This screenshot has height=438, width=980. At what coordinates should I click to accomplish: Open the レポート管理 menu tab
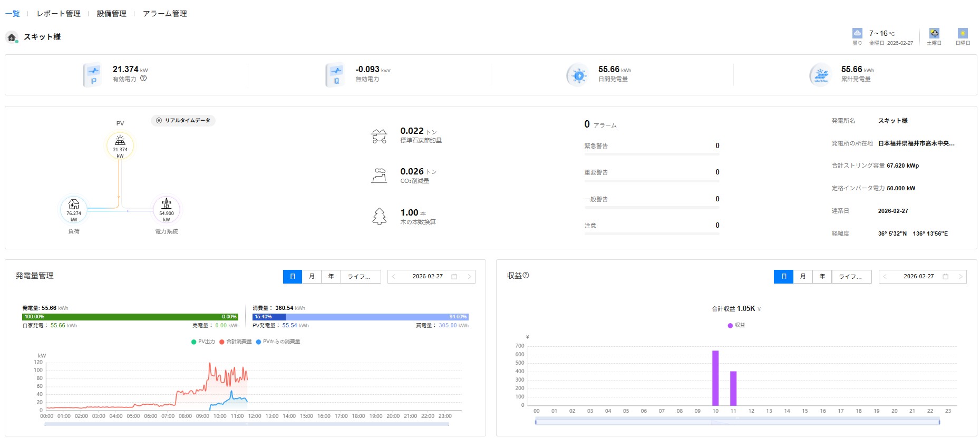(59, 14)
